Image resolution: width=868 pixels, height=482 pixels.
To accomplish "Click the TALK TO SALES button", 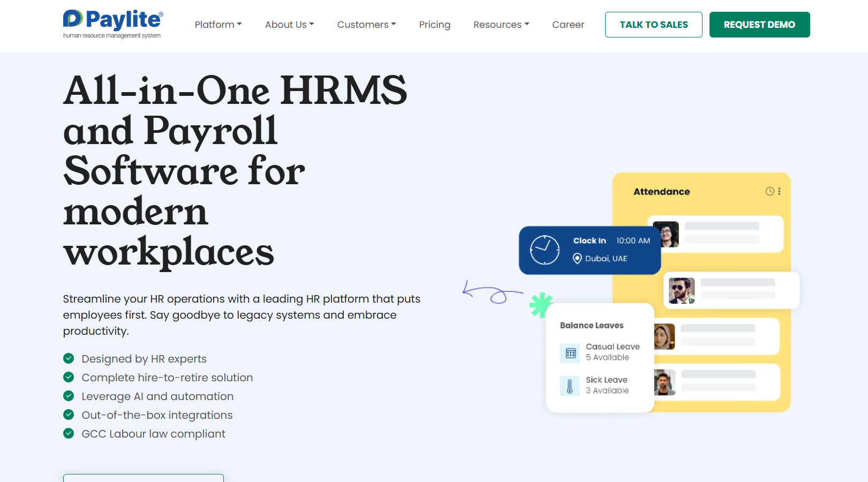I will click(x=654, y=25).
